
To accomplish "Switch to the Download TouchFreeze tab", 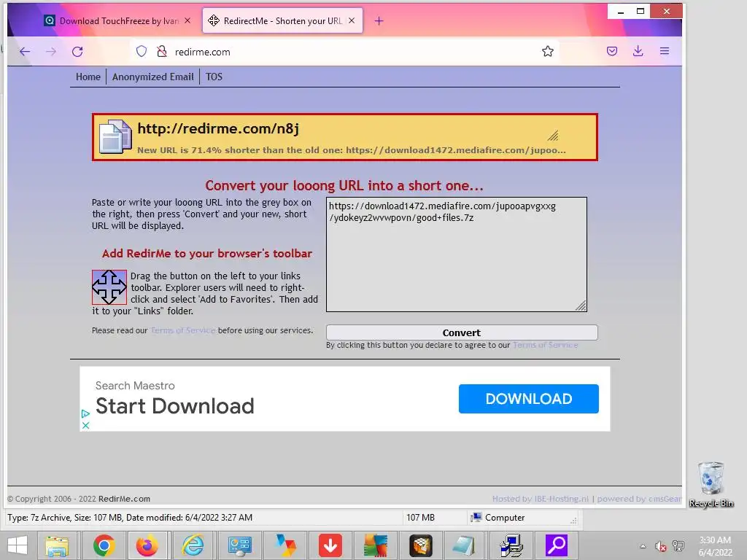I will (117, 21).
